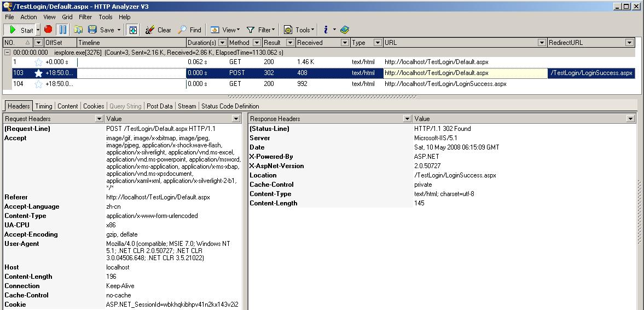This screenshot has width=644, height=310.
Task: Open the Received column filter dropdown
Action: point(345,42)
